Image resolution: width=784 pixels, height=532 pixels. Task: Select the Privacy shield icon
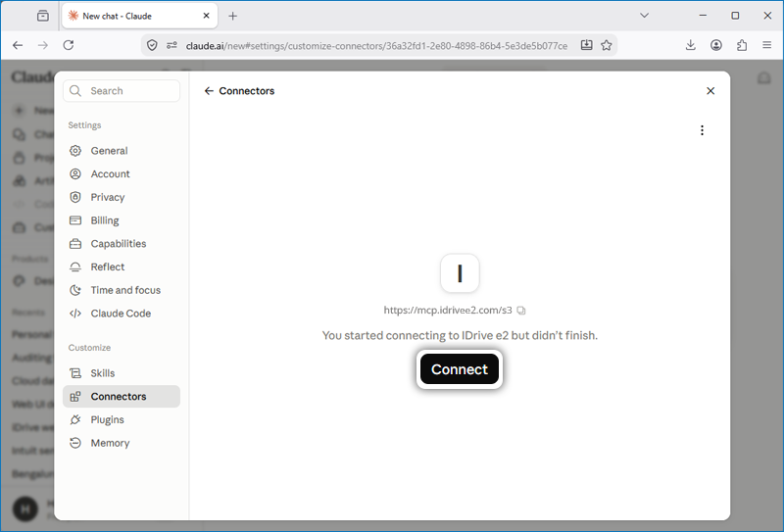[75, 197]
